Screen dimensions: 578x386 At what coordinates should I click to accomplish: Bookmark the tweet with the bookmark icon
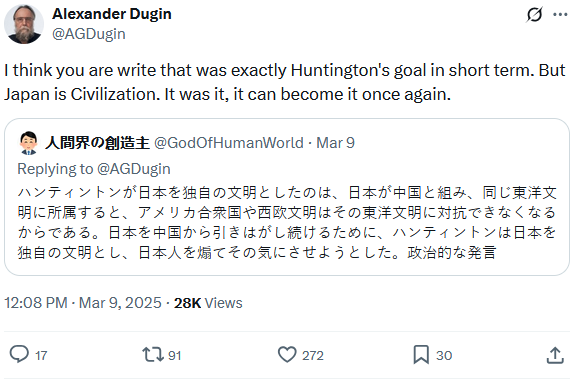point(421,355)
